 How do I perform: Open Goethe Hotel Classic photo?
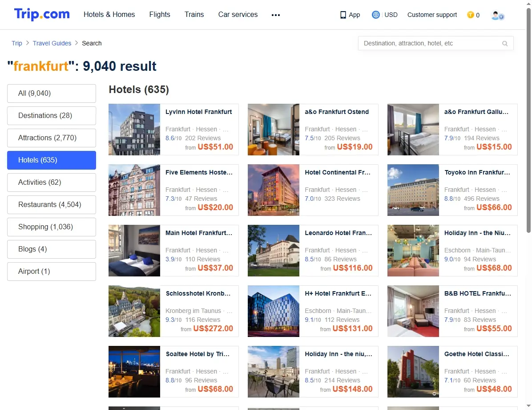tap(413, 372)
